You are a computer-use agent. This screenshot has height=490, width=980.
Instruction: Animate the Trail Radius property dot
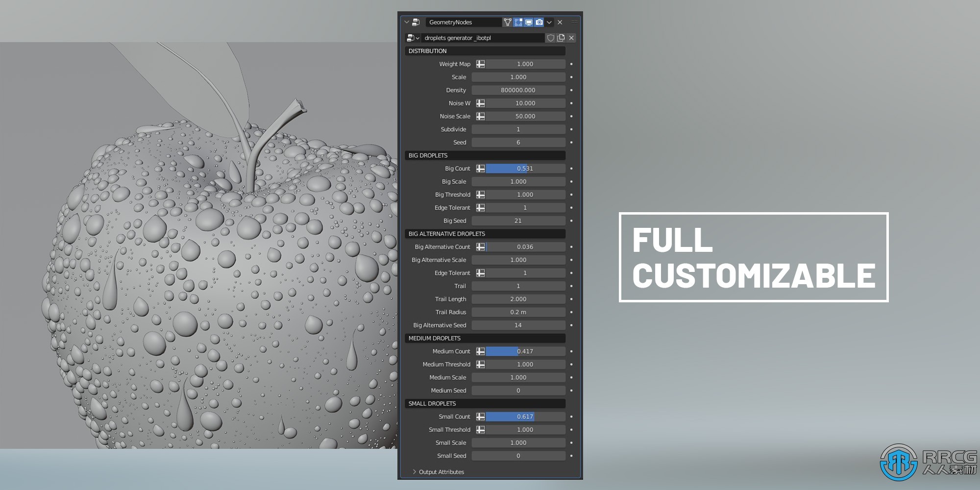click(571, 312)
